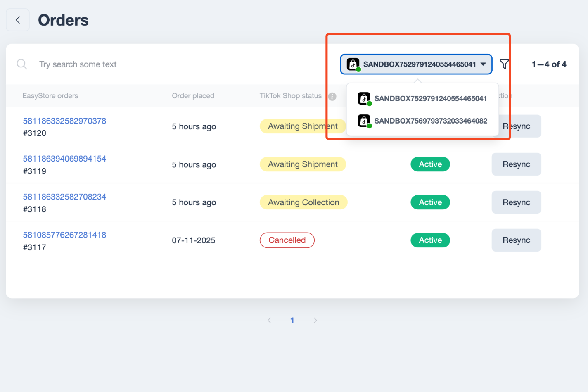Open the filter funnel icon

click(504, 64)
